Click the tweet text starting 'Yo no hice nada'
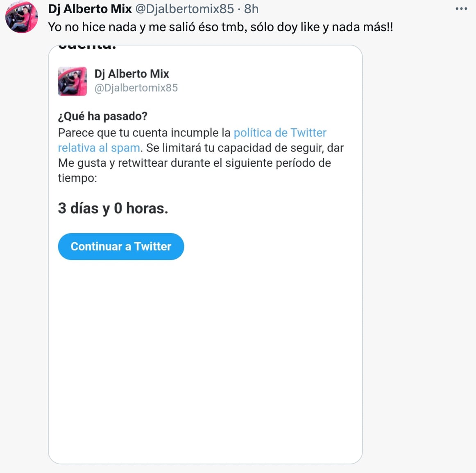Screen dimensions: 476x473 220,27
